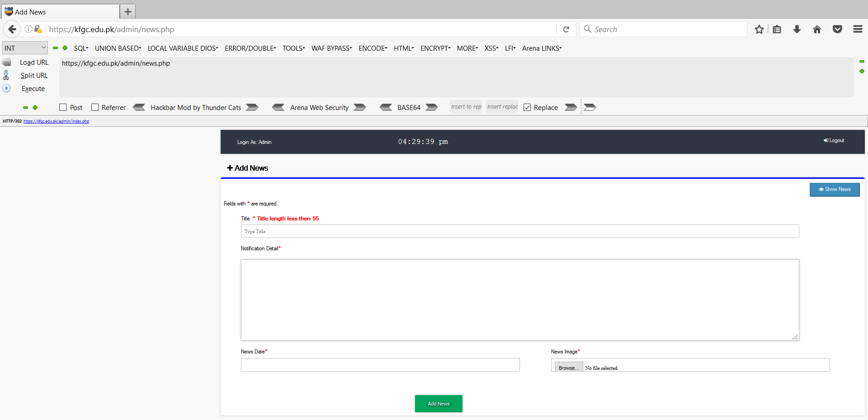Click the green plus below Execute
Screen dimensions: 868x420
[x=35, y=108]
